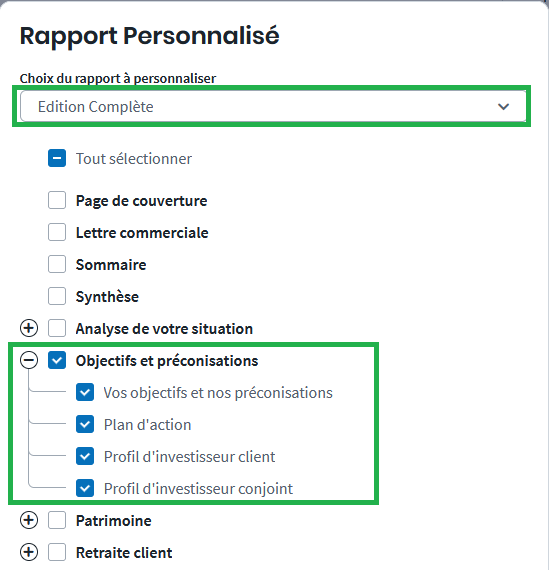The image size is (549, 570).
Task: Tick the Retraite client checkbox
Action: pyautogui.click(x=57, y=552)
